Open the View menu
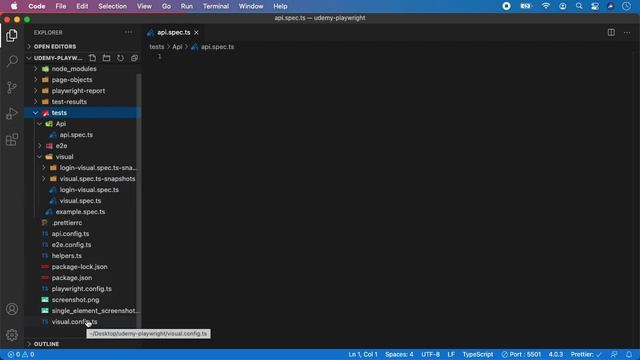 (x=144, y=6)
